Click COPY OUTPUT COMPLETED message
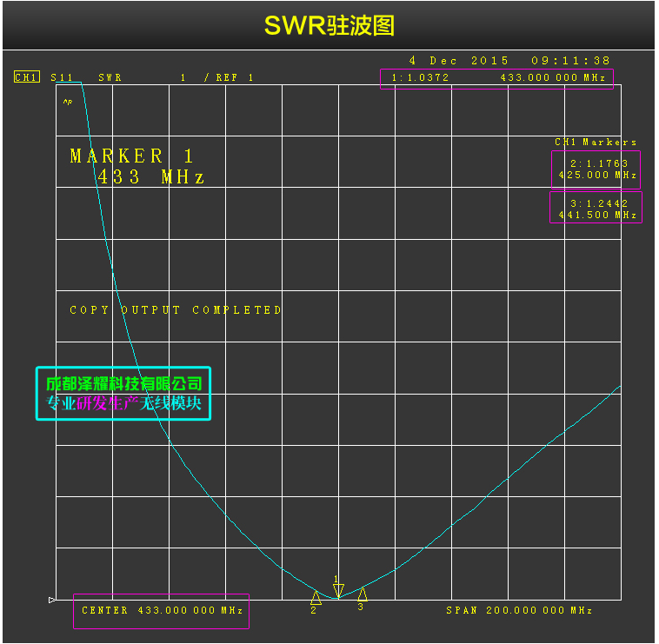 pos(176,310)
